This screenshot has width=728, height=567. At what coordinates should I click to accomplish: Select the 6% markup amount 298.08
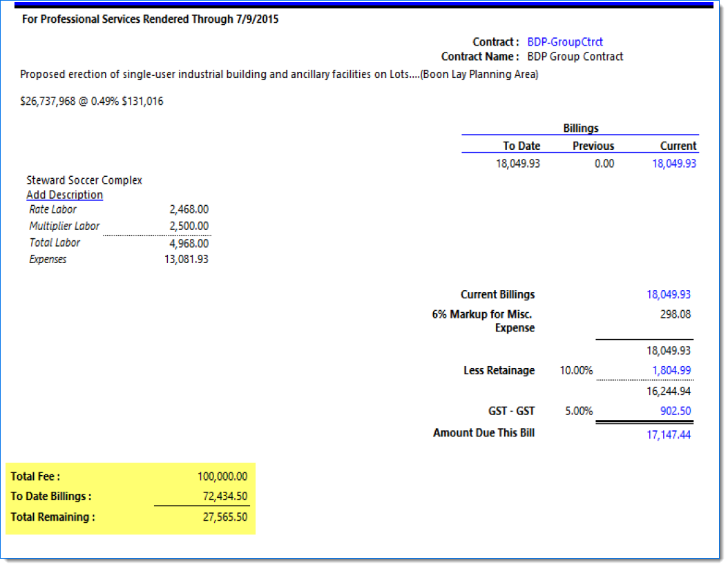pos(675,314)
